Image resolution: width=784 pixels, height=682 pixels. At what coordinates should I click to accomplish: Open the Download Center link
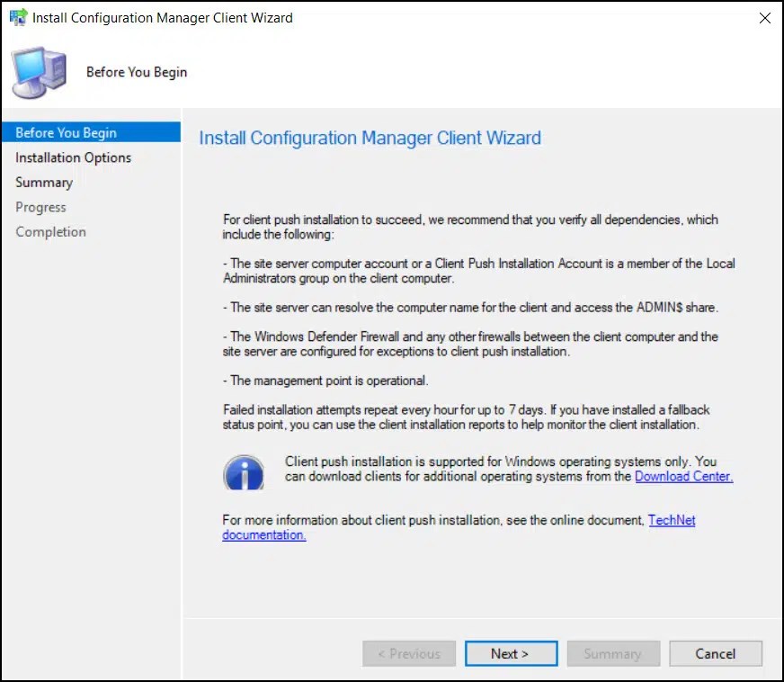682,478
